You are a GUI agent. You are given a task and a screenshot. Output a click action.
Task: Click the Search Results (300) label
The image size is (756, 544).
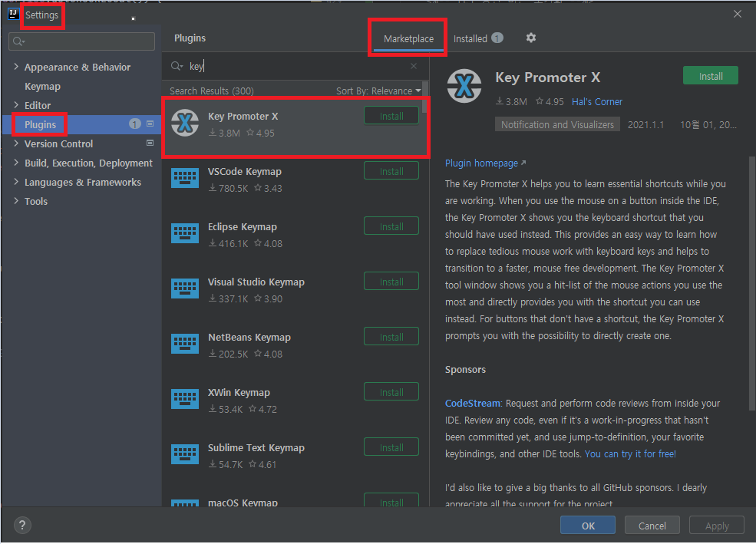[x=212, y=91]
